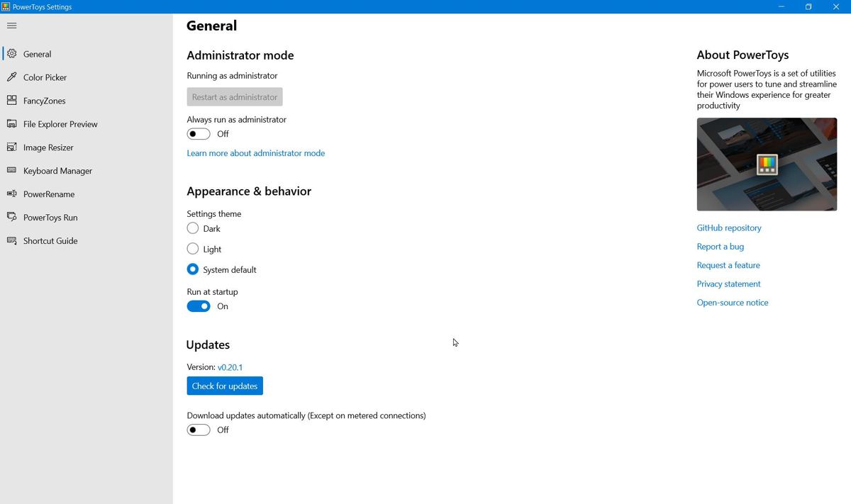Screen dimensions: 851x504
Task: Click the "Running as administrator" status text
Action: tap(232, 76)
